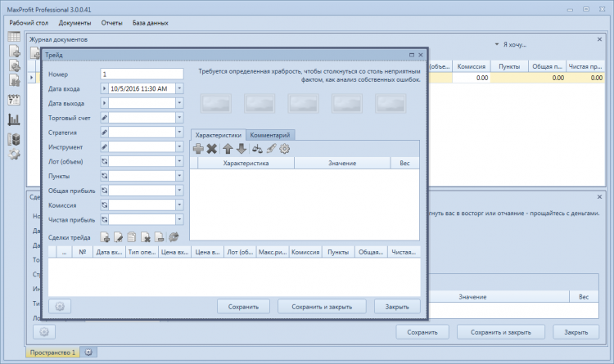The image size is (614, 364).
Task: Open the Отчеты menu
Action: tap(111, 23)
